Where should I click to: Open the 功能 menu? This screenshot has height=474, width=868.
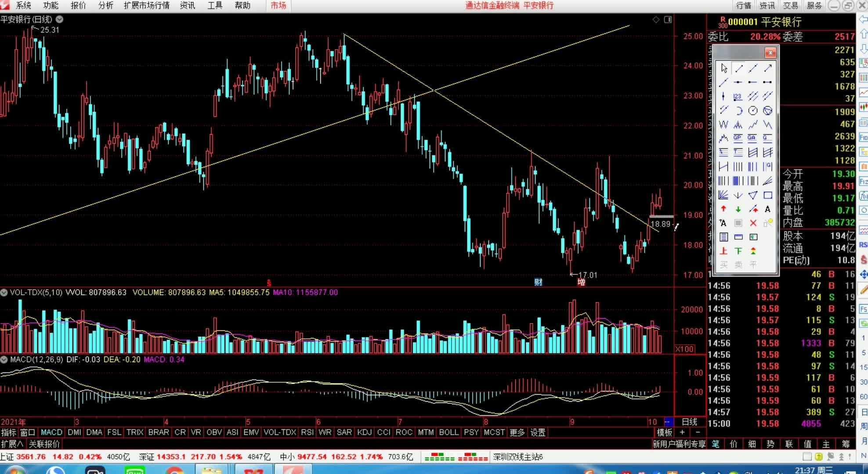(51, 5)
